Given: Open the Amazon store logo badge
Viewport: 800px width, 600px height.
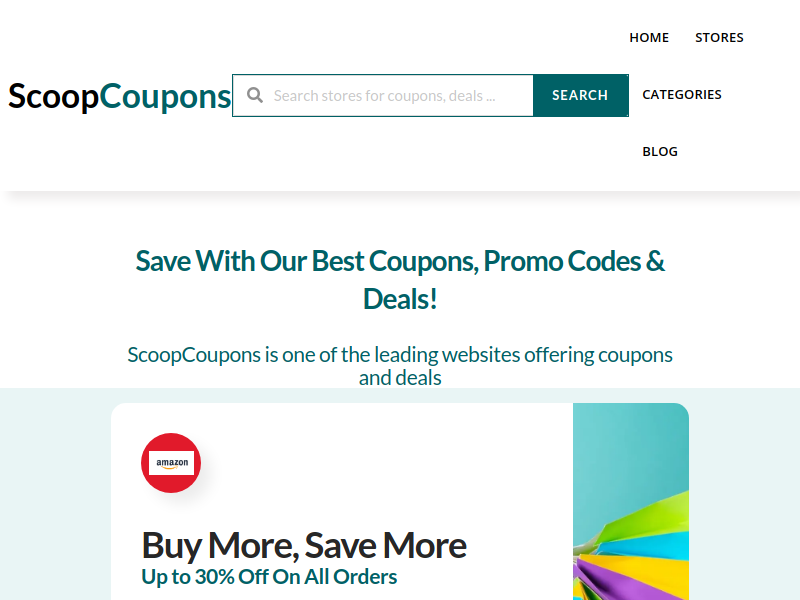Looking at the screenshot, I should pos(171,463).
